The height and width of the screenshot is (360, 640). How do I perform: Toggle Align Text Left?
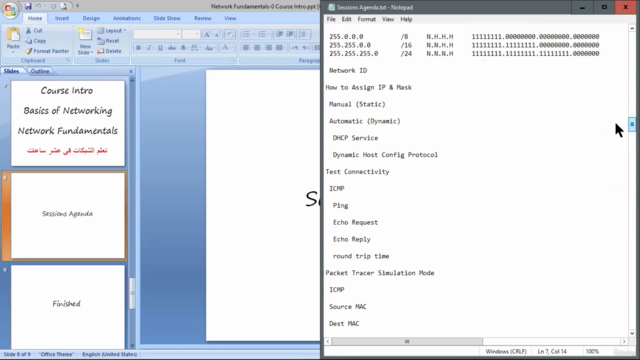(x=246, y=48)
